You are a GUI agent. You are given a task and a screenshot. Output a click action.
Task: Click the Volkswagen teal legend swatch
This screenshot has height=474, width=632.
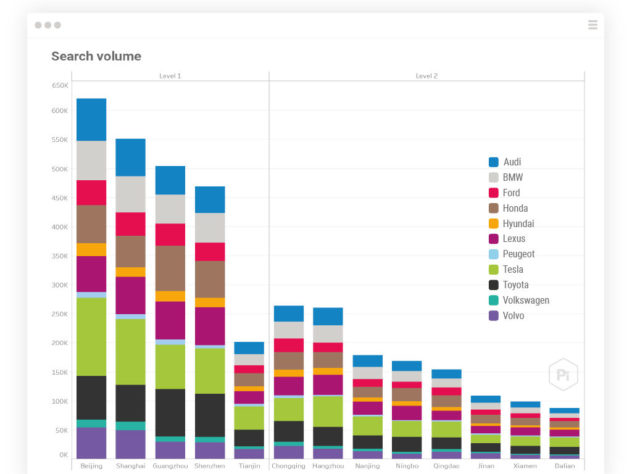493,300
